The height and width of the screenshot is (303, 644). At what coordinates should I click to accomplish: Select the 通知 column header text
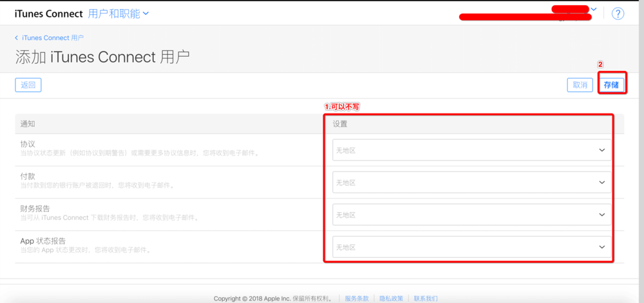(27, 124)
